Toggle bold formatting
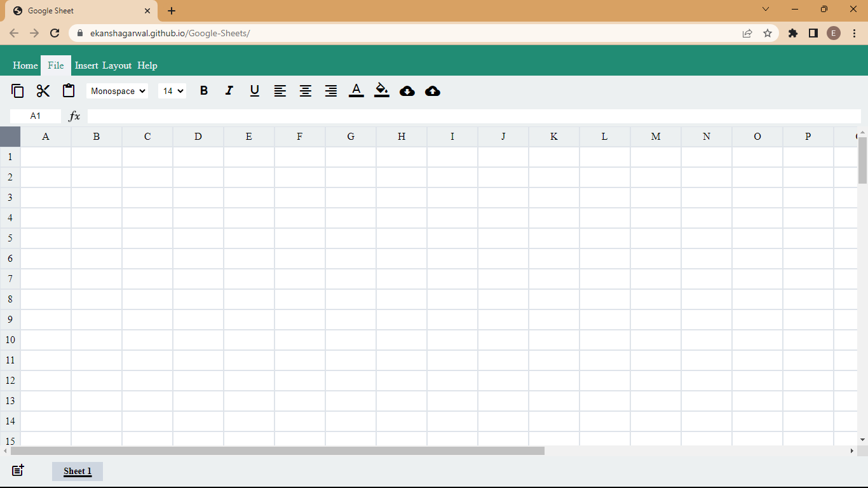Image resolution: width=868 pixels, height=488 pixels. (204, 91)
